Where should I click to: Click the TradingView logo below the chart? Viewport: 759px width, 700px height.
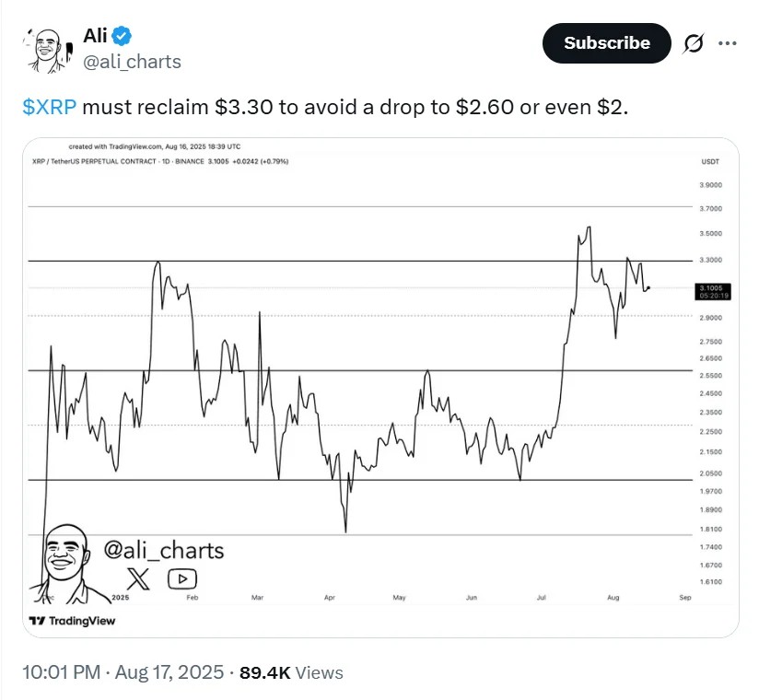point(71,621)
